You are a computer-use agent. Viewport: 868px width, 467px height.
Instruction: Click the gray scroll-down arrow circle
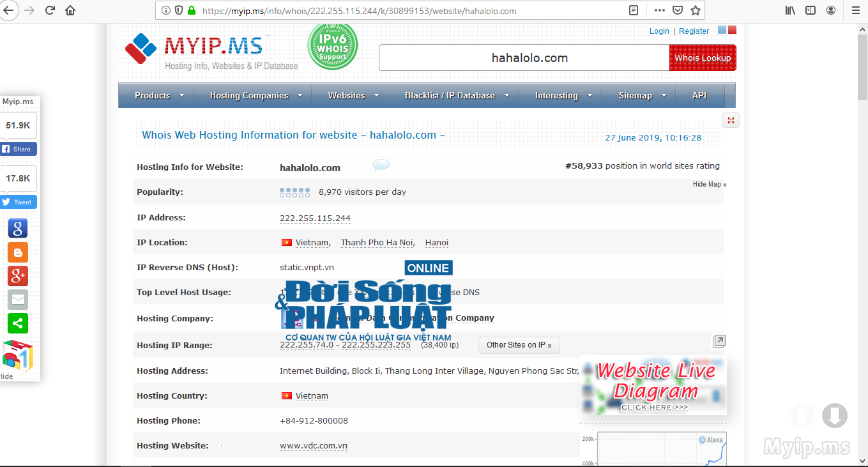pyautogui.click(x=834, y=416)
